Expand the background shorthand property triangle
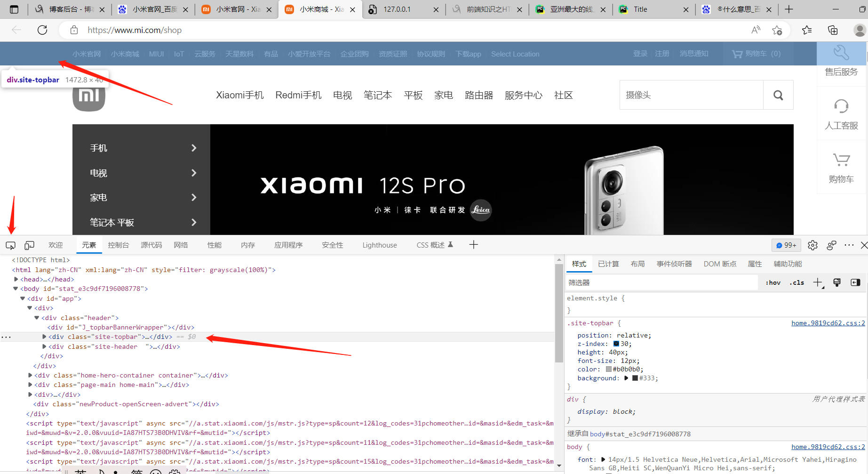The image size is (868, 474). point(626,378)
